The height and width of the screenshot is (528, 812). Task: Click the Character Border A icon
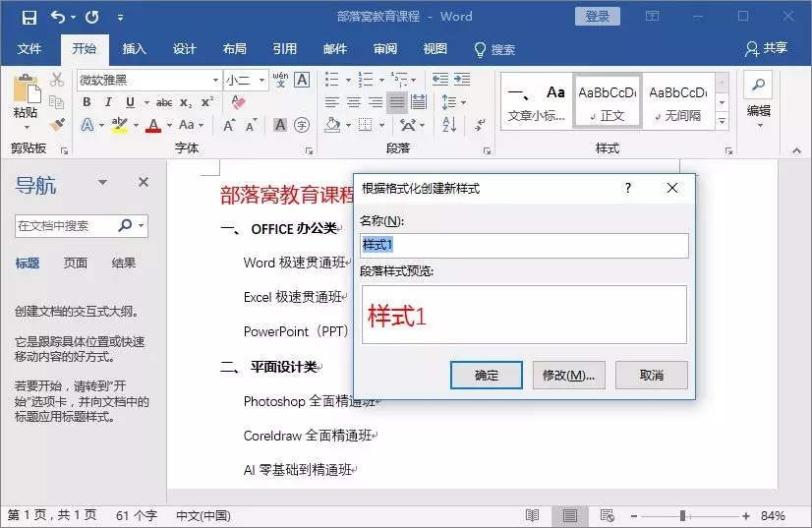[x=302, y=80]
